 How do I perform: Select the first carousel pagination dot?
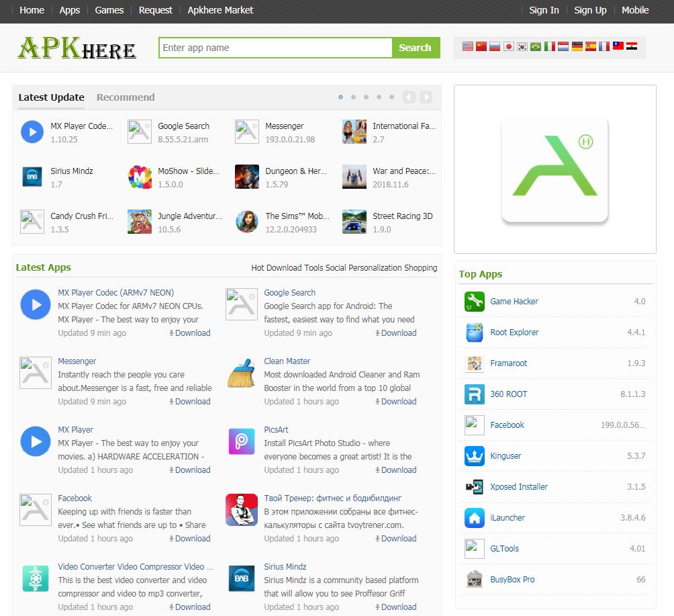click(340, 97)
